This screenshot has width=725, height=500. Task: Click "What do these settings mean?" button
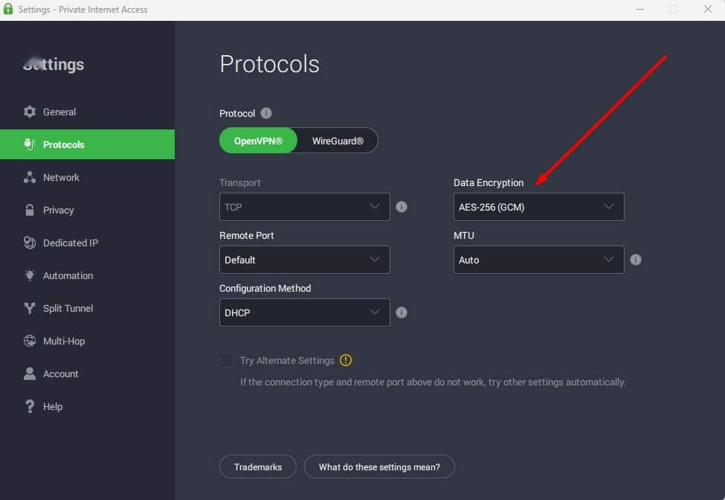380,467
